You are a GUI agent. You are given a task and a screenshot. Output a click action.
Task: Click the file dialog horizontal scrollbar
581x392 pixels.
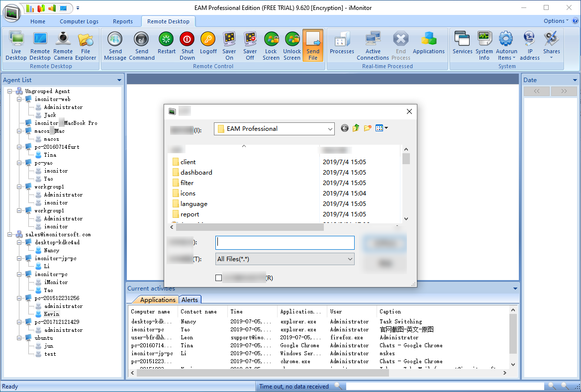(x=250, y=227)
